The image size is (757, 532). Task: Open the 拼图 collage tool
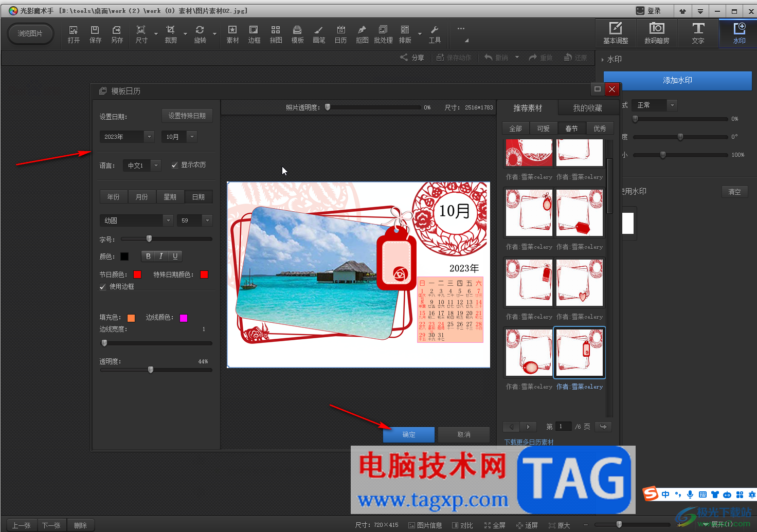276,34
